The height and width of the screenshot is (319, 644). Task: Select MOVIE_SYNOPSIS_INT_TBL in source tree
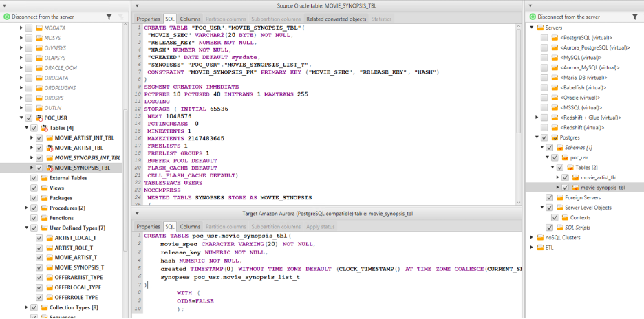click(87, 158)
